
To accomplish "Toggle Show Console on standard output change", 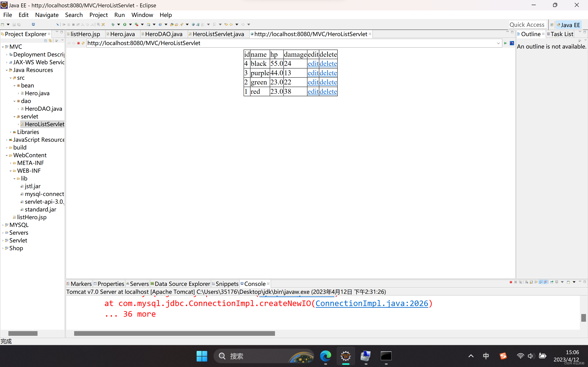I will coord(541,282).
